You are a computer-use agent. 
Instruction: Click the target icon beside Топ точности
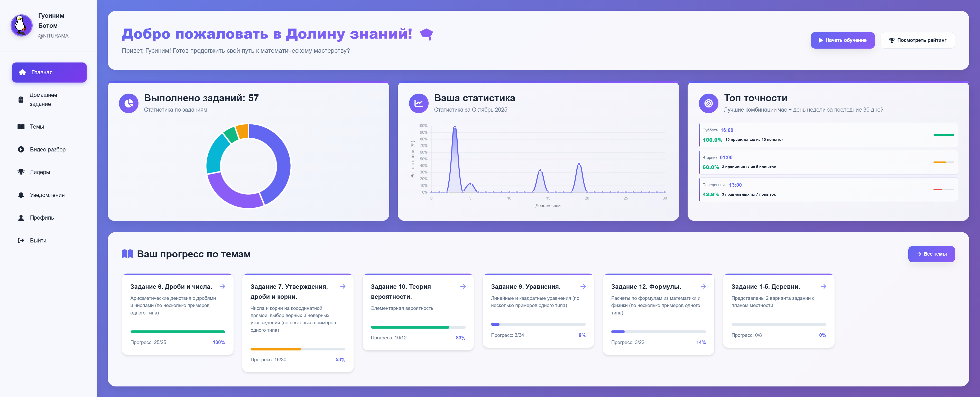tap(708, 104)
